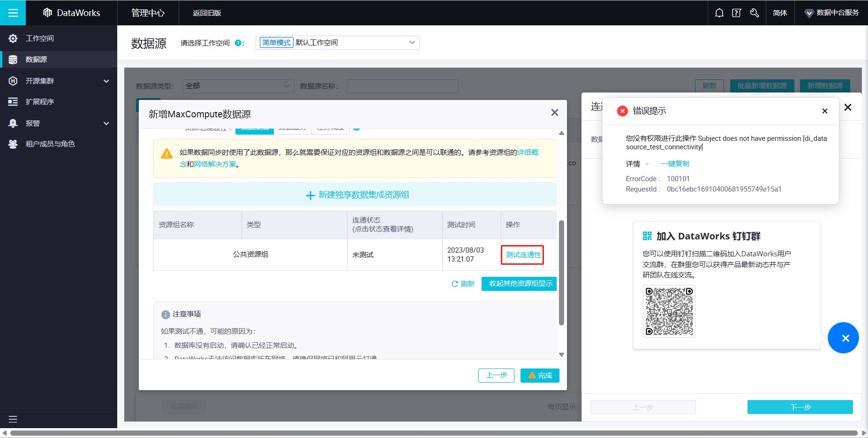
Task: Click 批量删除 button at the bottom
Action: 184,407
